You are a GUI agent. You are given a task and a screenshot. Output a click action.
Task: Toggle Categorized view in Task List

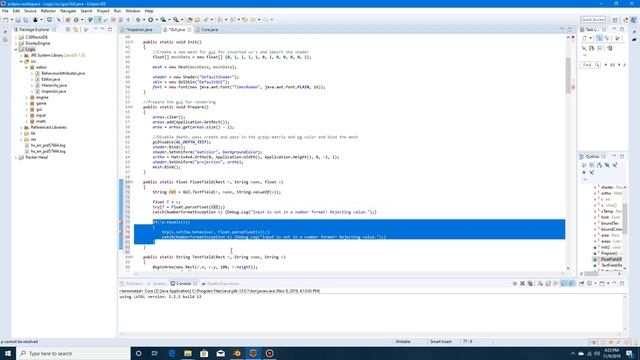tap(599, 38)
